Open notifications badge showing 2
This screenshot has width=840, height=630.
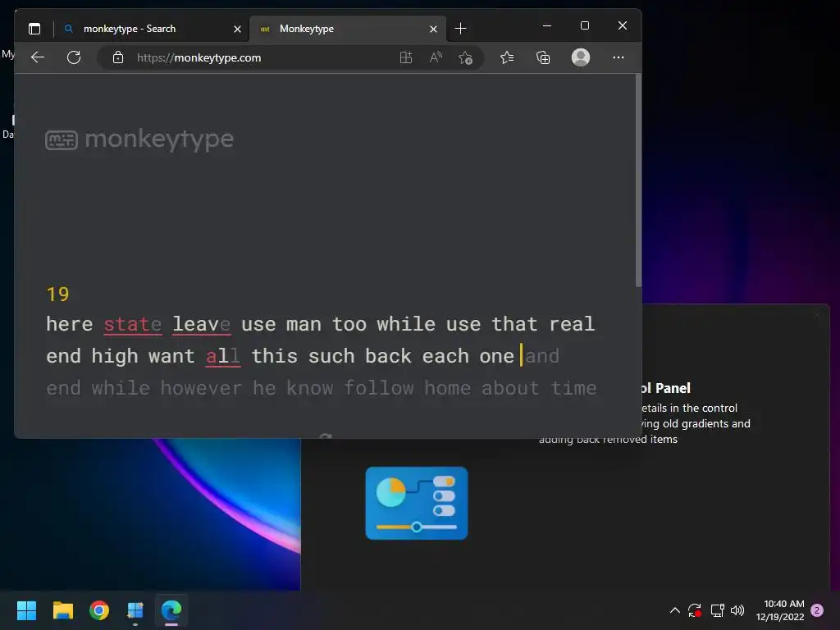tap(817, 610)
